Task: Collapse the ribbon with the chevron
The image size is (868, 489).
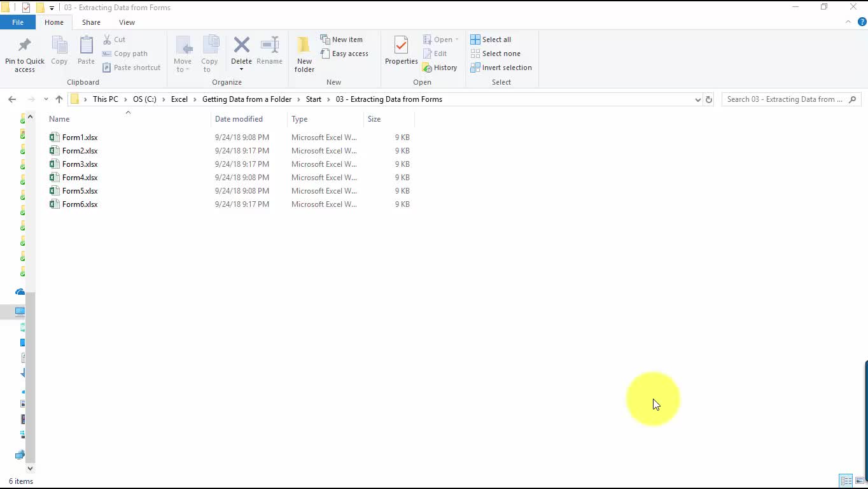Action: pos(848,22)
